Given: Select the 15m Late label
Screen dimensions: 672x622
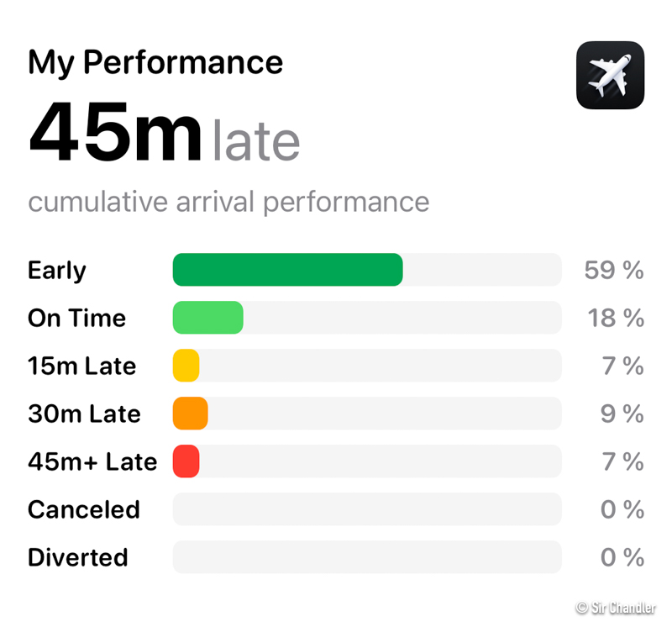Looking at the screenshot, I should click(x=81, y=366).
